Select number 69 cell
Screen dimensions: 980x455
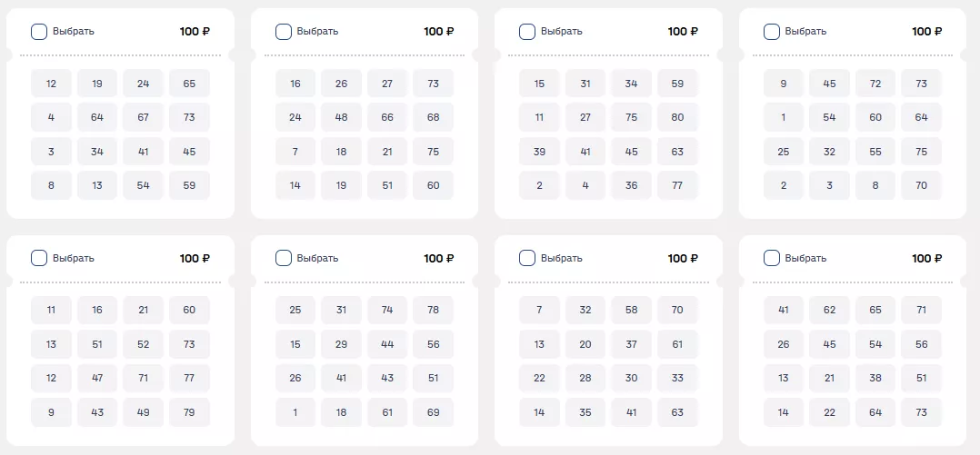pyautogui.click(x=433, y=412)
